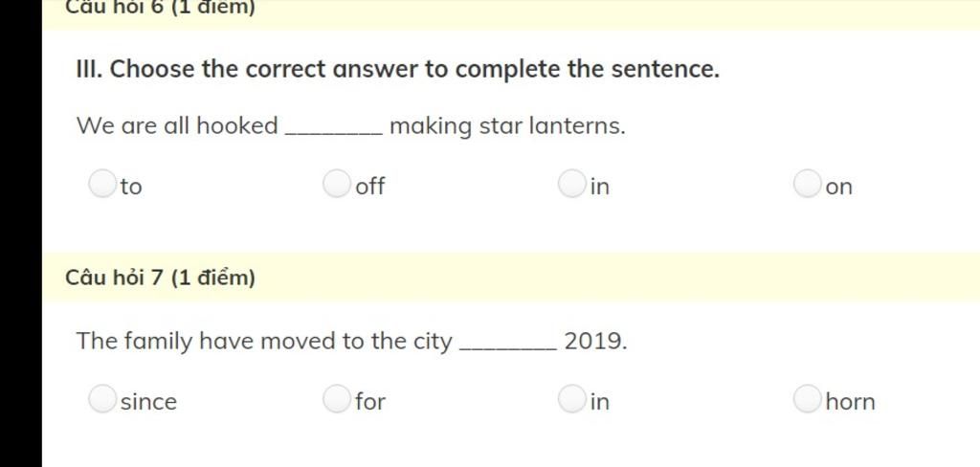
Task: Select the "to" radio button
Action: 101,184
